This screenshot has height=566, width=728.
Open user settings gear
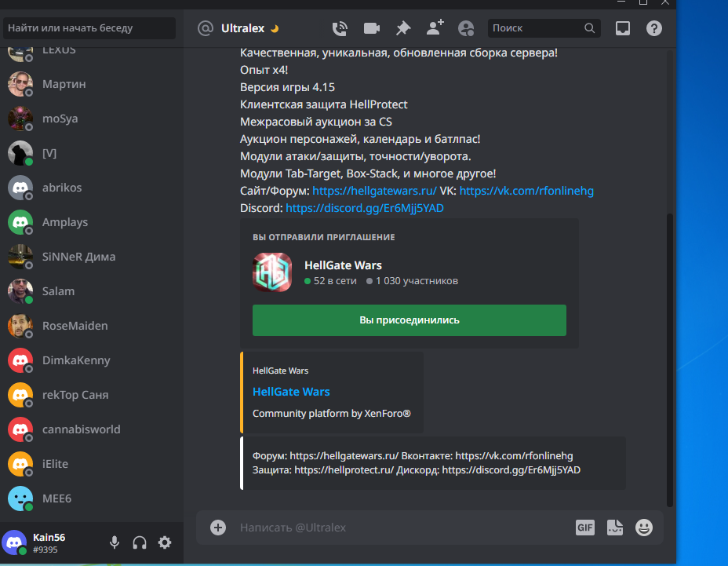(x=165, y=542)
